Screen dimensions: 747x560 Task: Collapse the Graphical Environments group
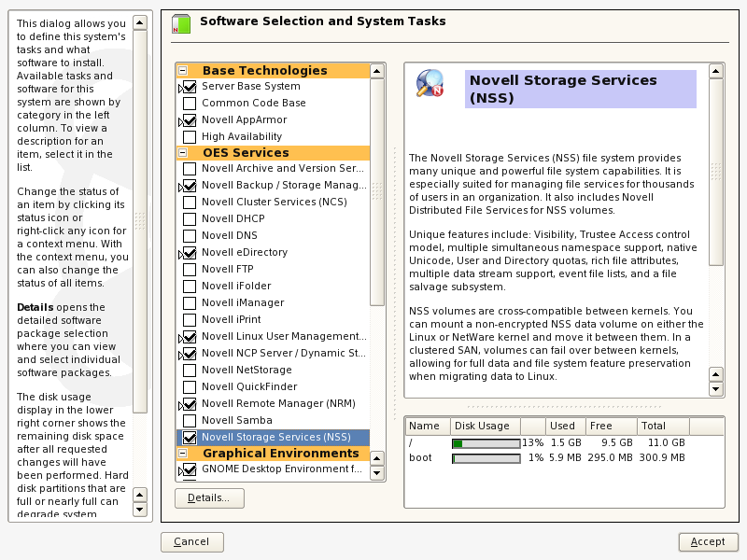click(x=183, y=454)
